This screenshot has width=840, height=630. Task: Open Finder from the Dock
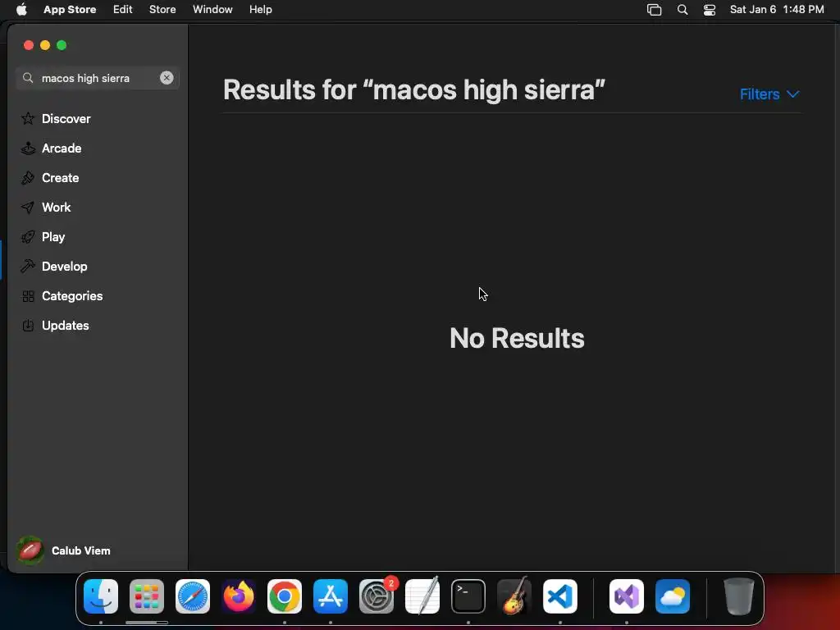[101, 596]
